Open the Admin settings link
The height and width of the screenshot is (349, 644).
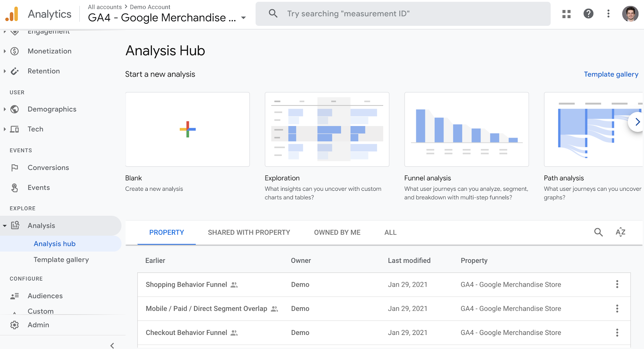coord(38,325)
